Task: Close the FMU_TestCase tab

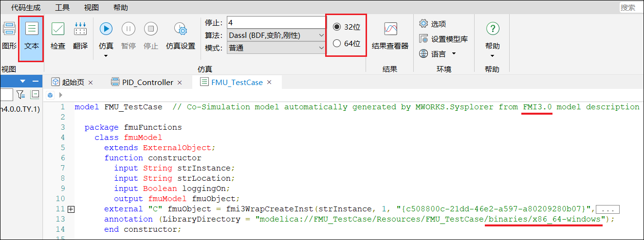Action: (269, 82)
